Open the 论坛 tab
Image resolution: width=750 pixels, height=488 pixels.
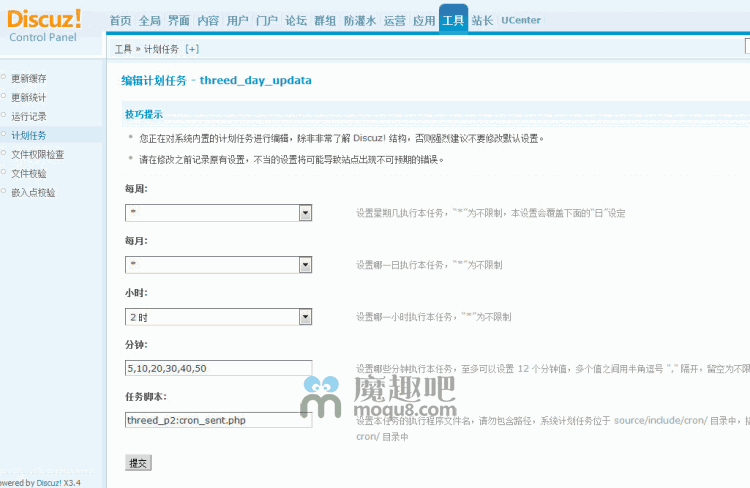point(296,21)
